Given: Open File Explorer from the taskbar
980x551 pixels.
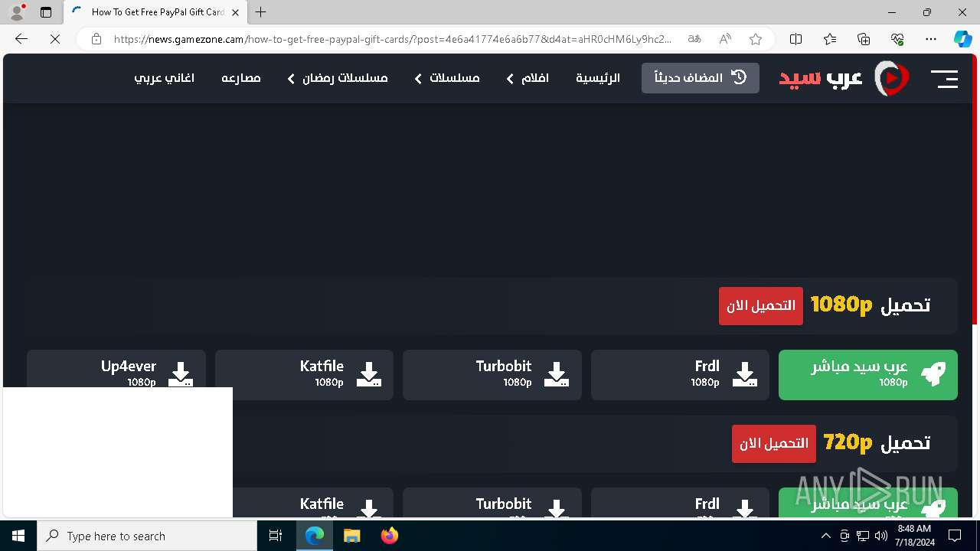Looking at the screenshot, I should pos(351,536).
